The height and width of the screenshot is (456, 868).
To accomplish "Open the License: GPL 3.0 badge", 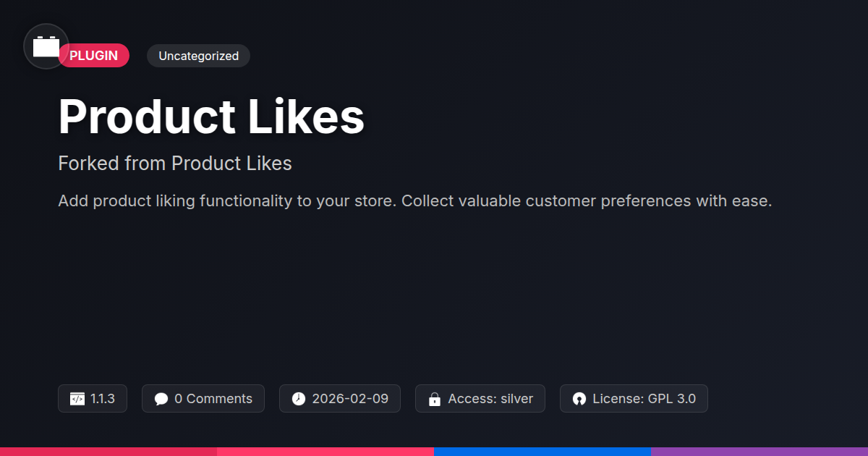I will click(634, 399).
